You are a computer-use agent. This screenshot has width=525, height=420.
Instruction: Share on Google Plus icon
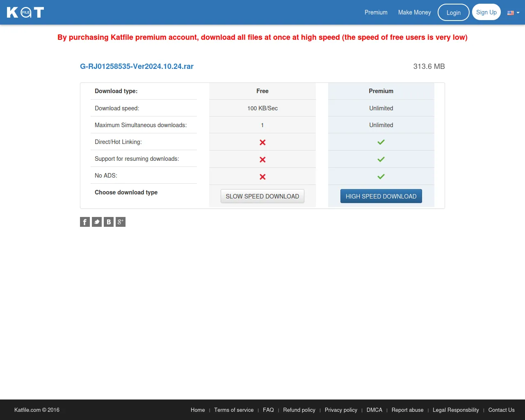coord(121,222)
